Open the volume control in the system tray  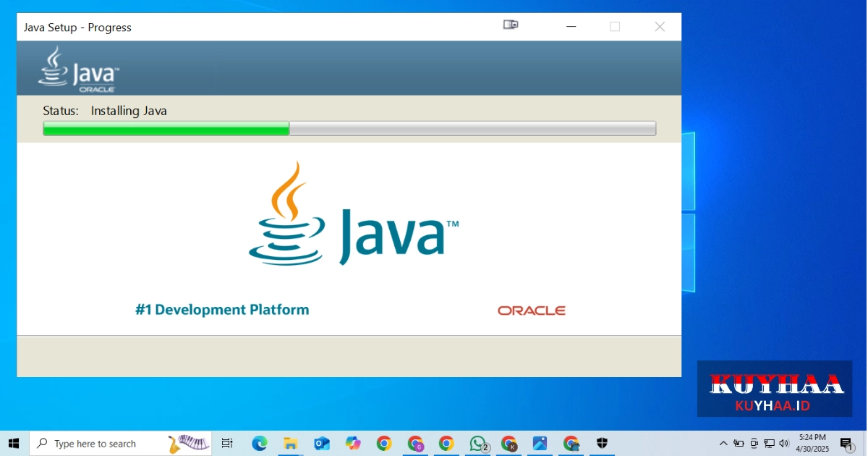[x=783, y=443]
